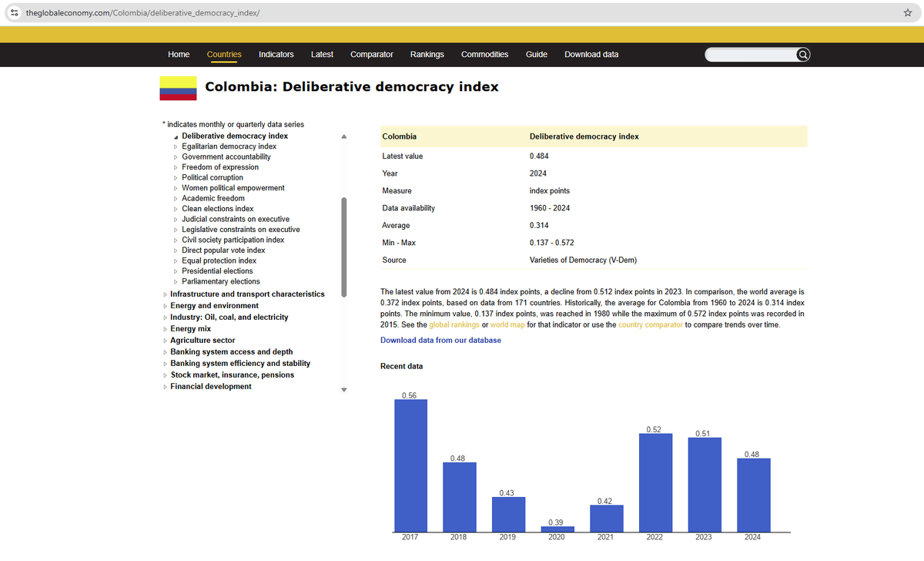
Task: Open the Comparator page
Action: click(372, 54)
